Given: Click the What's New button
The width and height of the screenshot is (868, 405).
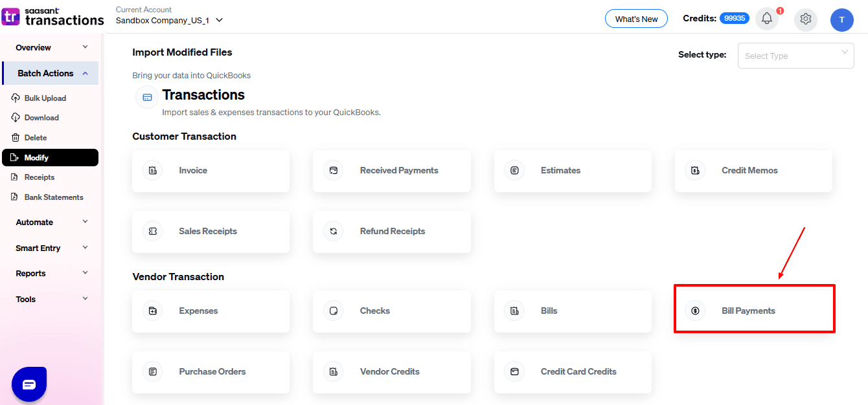Looking at the screenshot, I should 636,19.
